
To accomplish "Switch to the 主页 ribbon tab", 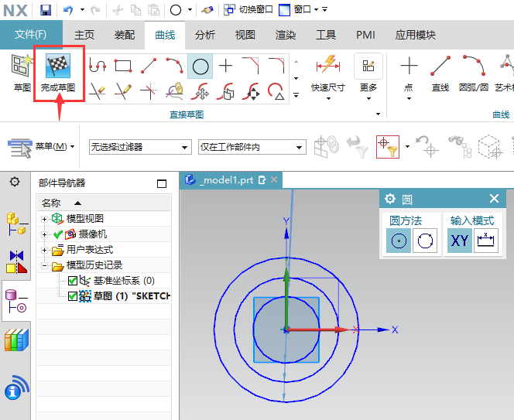I will pyautogui.click(x=84, y=35).
